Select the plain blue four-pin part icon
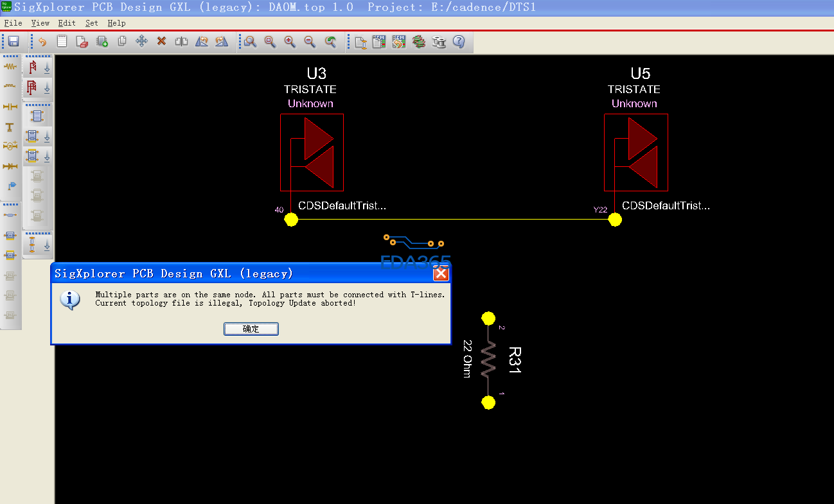834x504 pixels. [x=37, y=116]
